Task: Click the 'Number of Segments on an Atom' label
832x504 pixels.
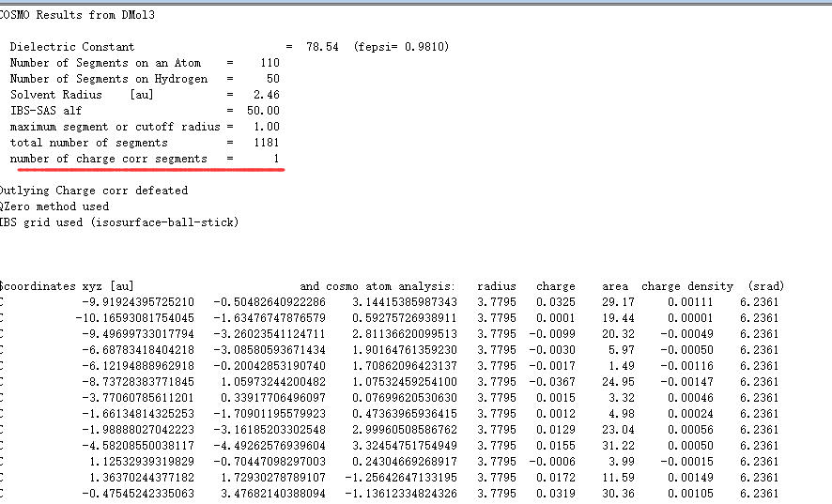Action: pos(105,63)
